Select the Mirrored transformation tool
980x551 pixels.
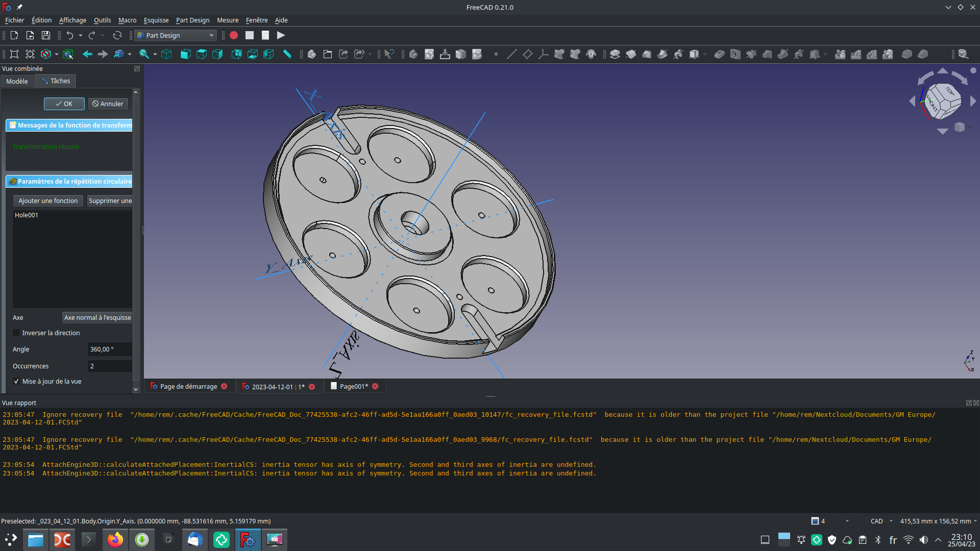click(x=840, y=54)
